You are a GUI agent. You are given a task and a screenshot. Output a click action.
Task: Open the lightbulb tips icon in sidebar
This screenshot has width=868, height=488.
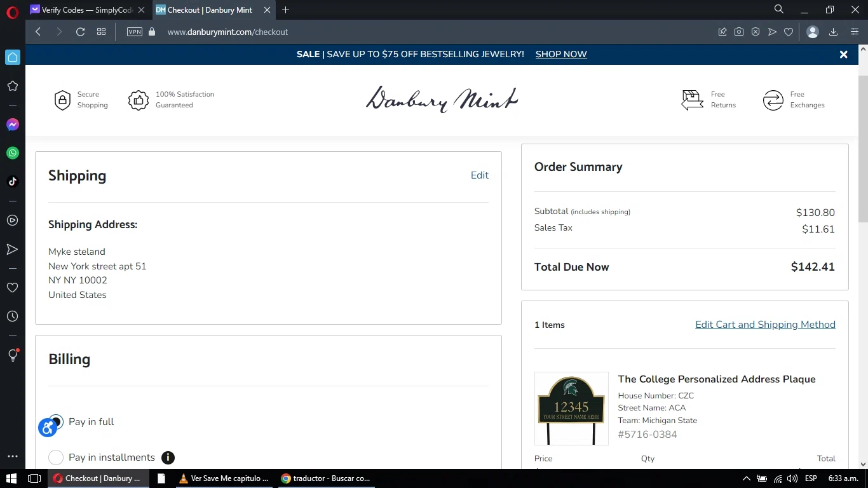click(13, 355)
